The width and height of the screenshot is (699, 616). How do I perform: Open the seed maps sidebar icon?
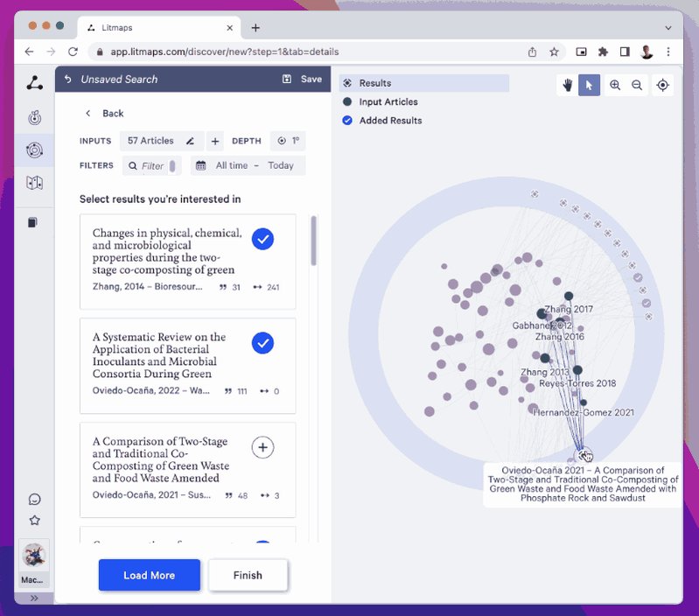point(34,117)
